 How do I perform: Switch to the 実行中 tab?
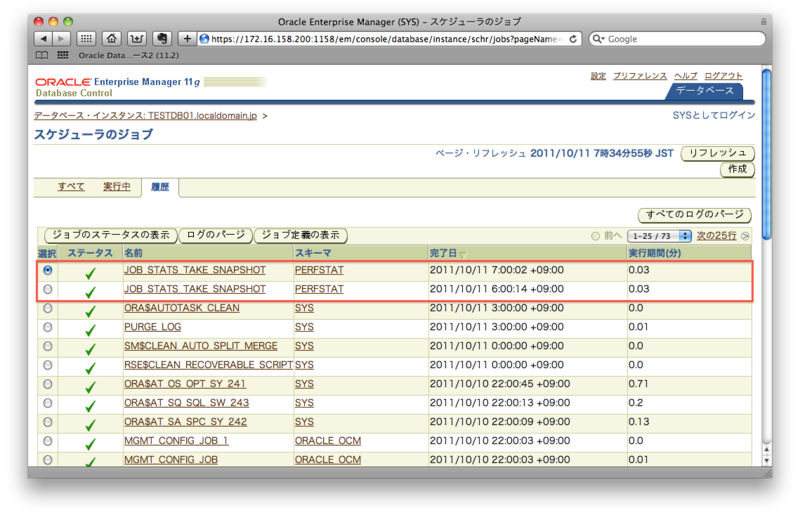pyautogui.click(x=116, y=186)
